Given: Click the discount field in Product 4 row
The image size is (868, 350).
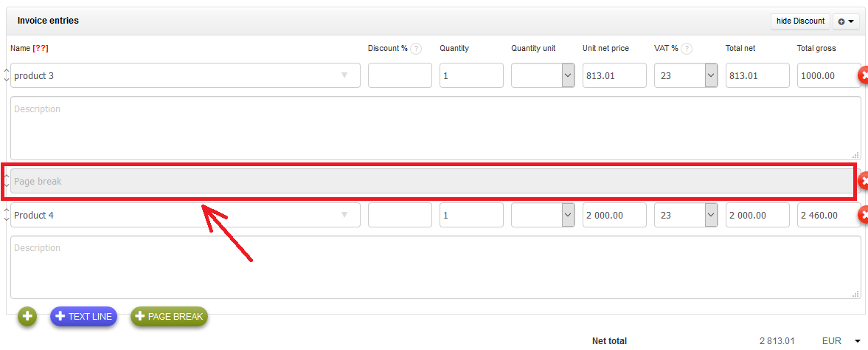Looking at the screenshot, I should [400, 215].
